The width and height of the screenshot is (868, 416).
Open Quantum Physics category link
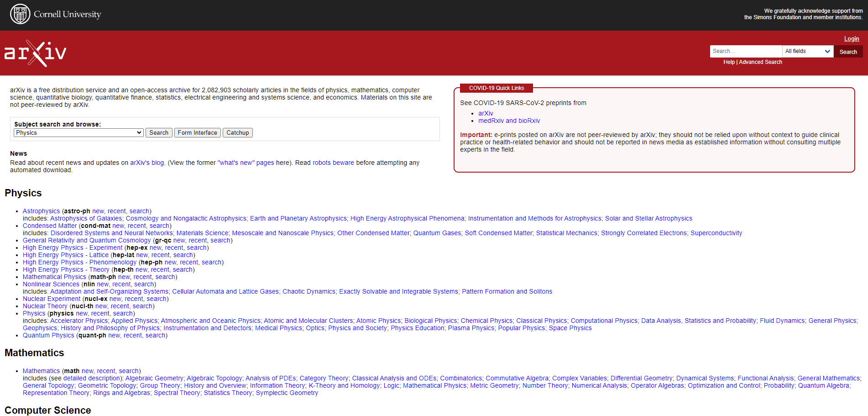pos(48,335)
